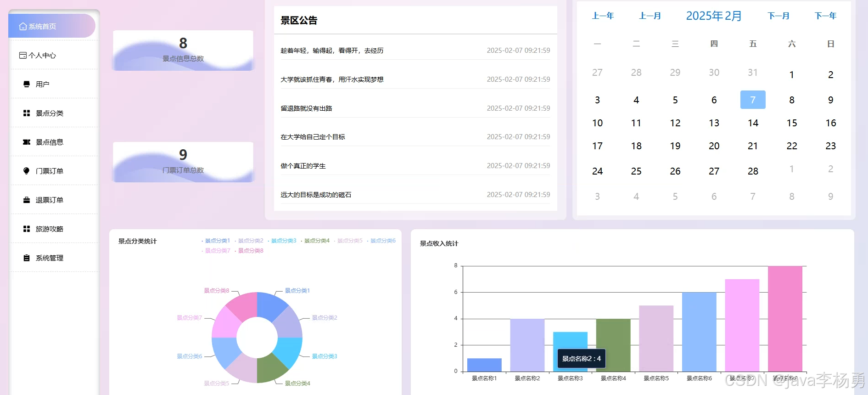Viewport: 868px width, 395px height.
Task: Toggle 景点分类3 in the pie chart legend
Action: pos(282,241)
